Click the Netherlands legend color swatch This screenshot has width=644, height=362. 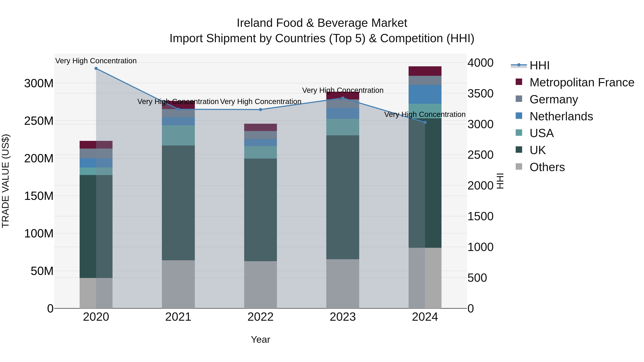tap(519, 116)
